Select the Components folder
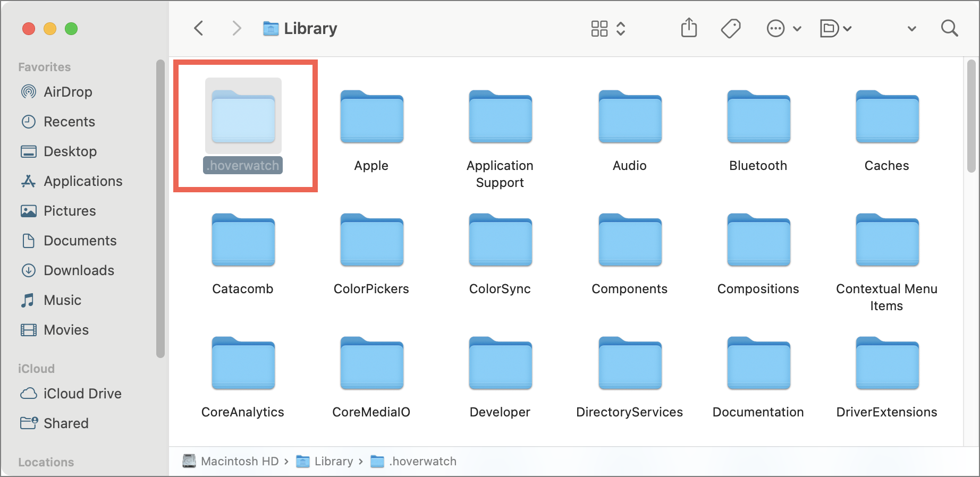The height and width of the screenshot is (477, 980). tap(630, 254)
